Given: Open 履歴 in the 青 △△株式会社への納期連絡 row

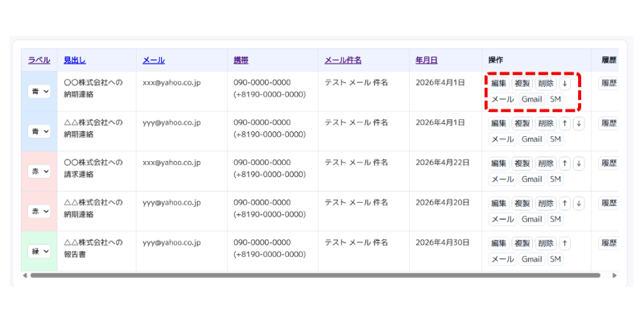Looking at the screenshot, I should (x=609, y=123).
